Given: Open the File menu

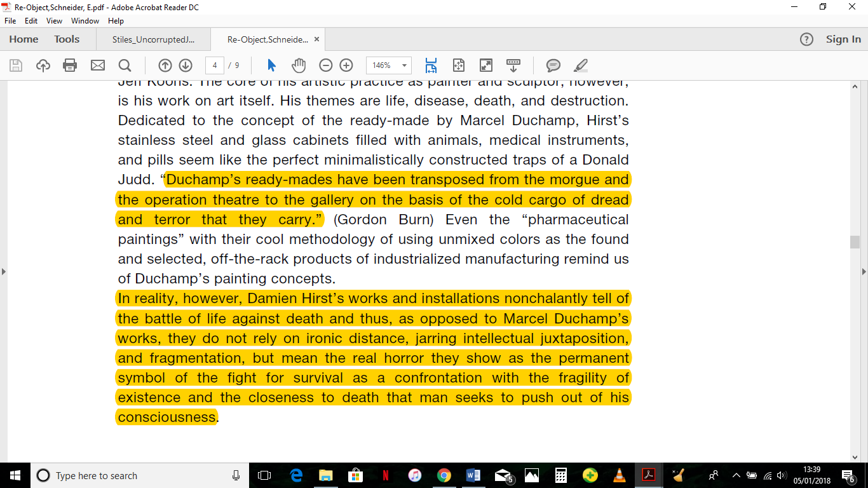Looking at the screenshot, I should [x=10, y=21].
